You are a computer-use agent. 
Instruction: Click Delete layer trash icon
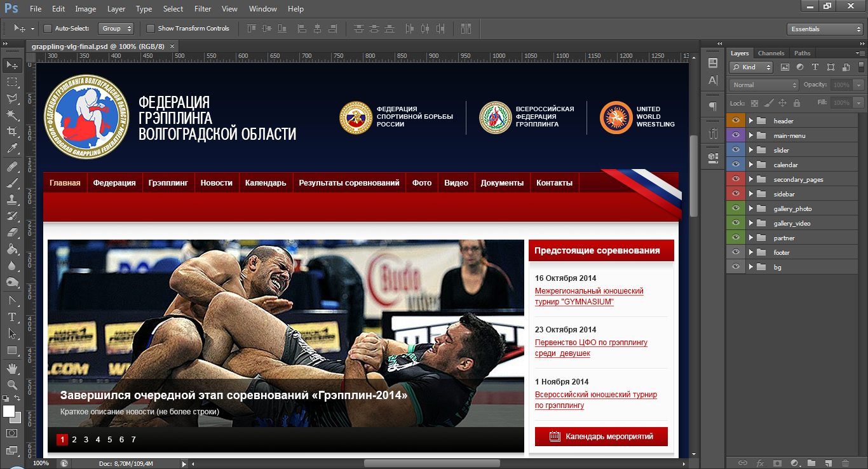point(845,463)
